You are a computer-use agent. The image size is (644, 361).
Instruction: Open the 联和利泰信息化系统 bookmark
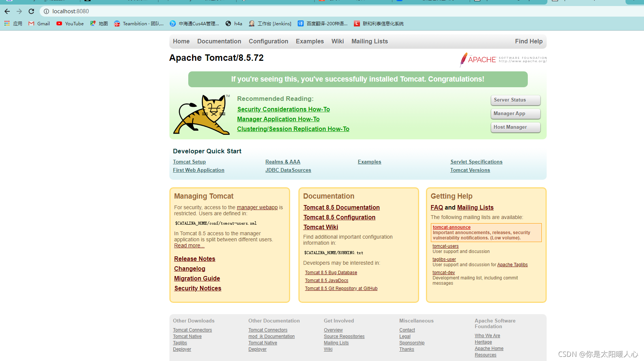tap(379, 23)
